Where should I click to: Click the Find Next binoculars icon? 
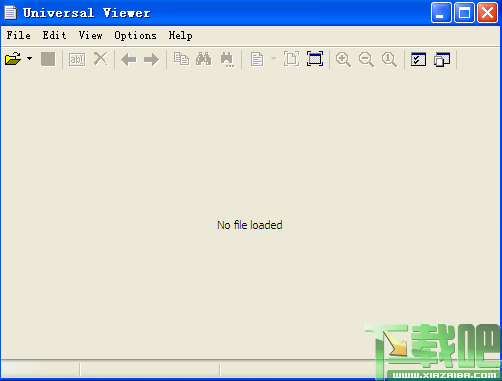227,60
